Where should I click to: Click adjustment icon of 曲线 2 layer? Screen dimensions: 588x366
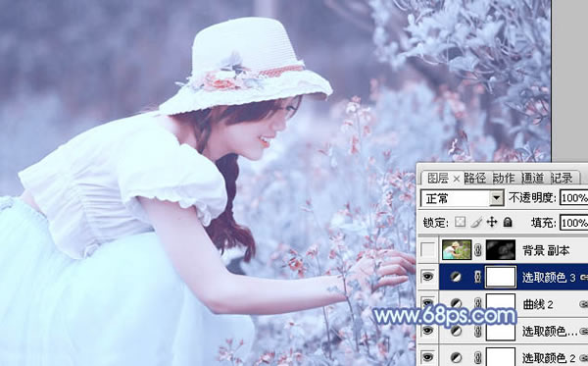(x=456, y=303)
